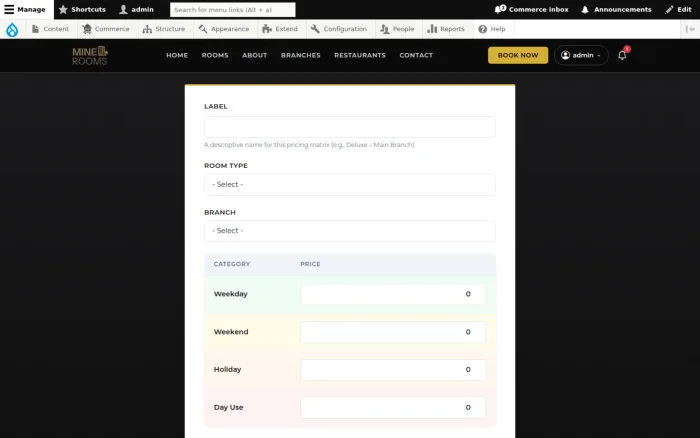Go to the ABOUT page
Screen dimensions: 700x438
tap(254, 55)
